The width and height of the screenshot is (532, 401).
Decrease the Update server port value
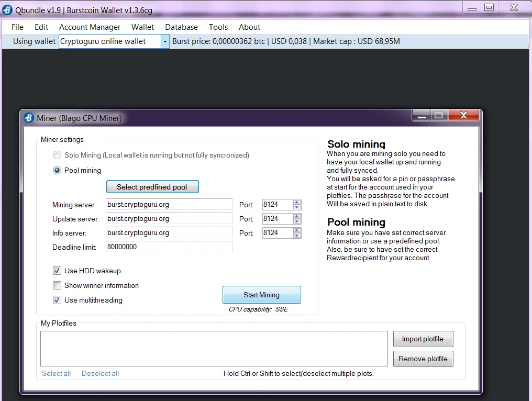pyautogui.click(x=297, y=221)
